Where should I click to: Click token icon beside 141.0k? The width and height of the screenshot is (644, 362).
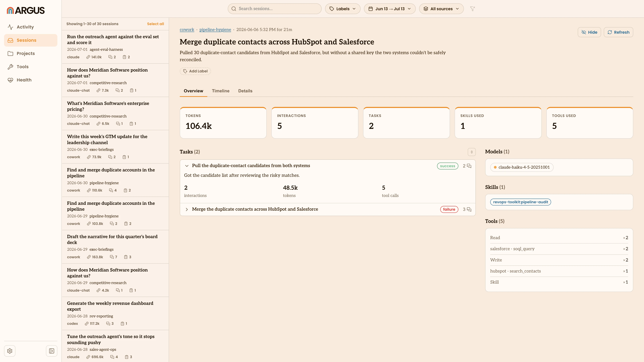click(88, 57)
